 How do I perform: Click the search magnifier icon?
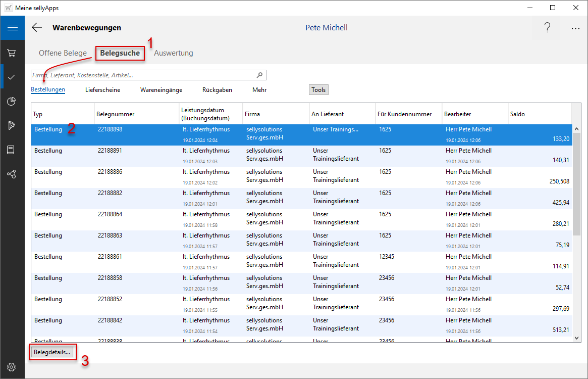pos(260,75)
